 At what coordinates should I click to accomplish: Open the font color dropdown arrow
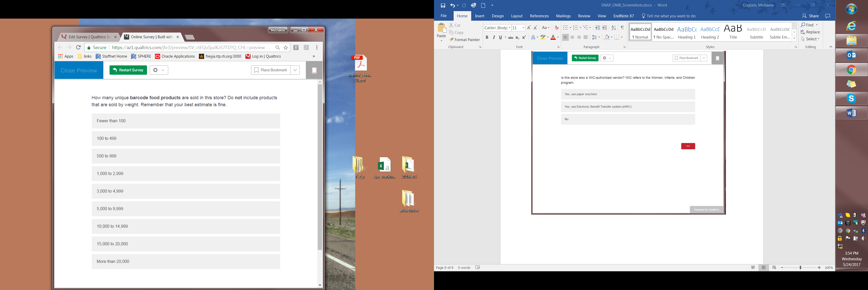pyautogui.click(x=558, y=37)
